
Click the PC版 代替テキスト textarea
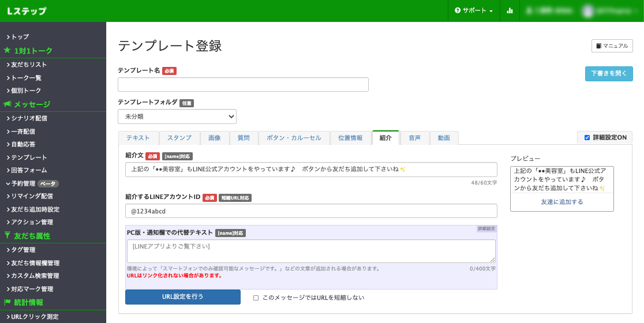click(x=311, y=251)
